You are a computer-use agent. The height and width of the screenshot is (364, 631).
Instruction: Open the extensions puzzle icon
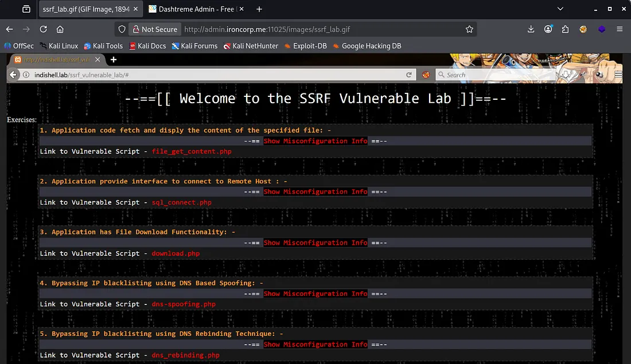(566, 29)
